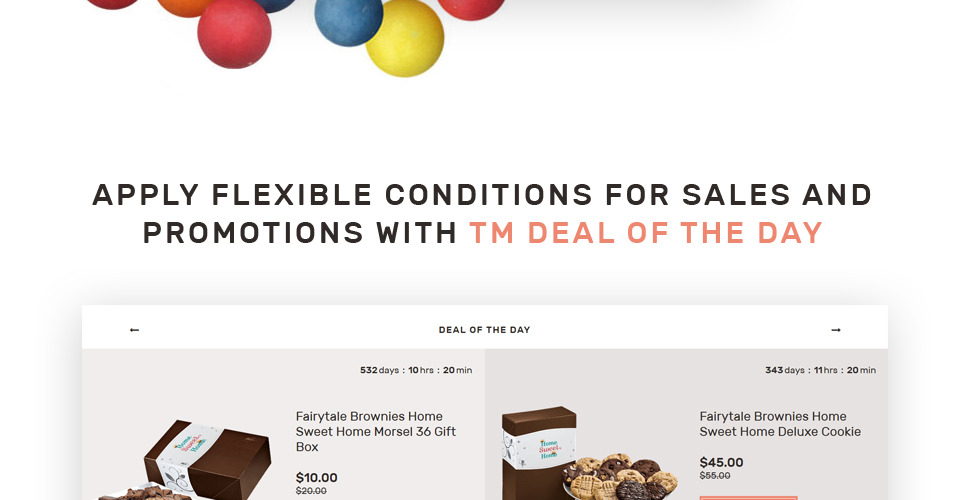The width and height of the screenshot is (965, 500).
Task: Click the large red gumball at left
Action: 234,32
